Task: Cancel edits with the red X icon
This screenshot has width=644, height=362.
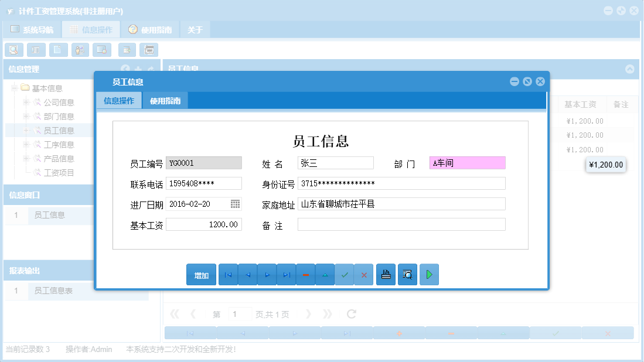Action: point(364,274)
